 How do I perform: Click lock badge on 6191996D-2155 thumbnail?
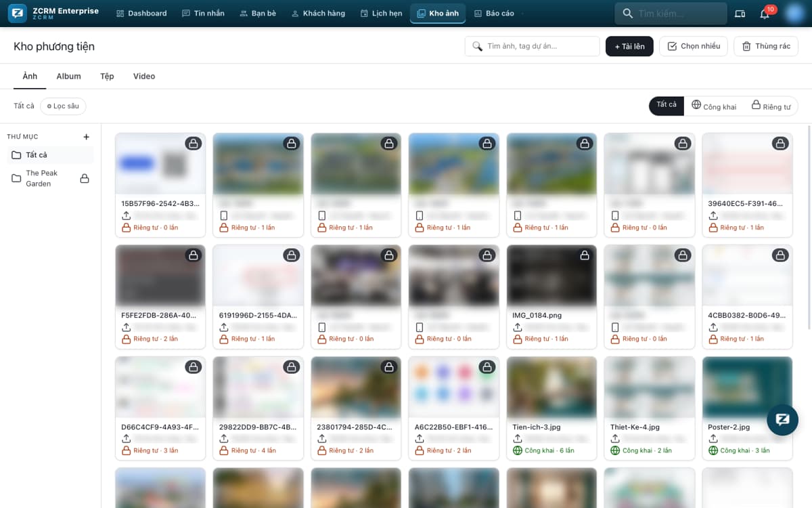coord(292,255)
